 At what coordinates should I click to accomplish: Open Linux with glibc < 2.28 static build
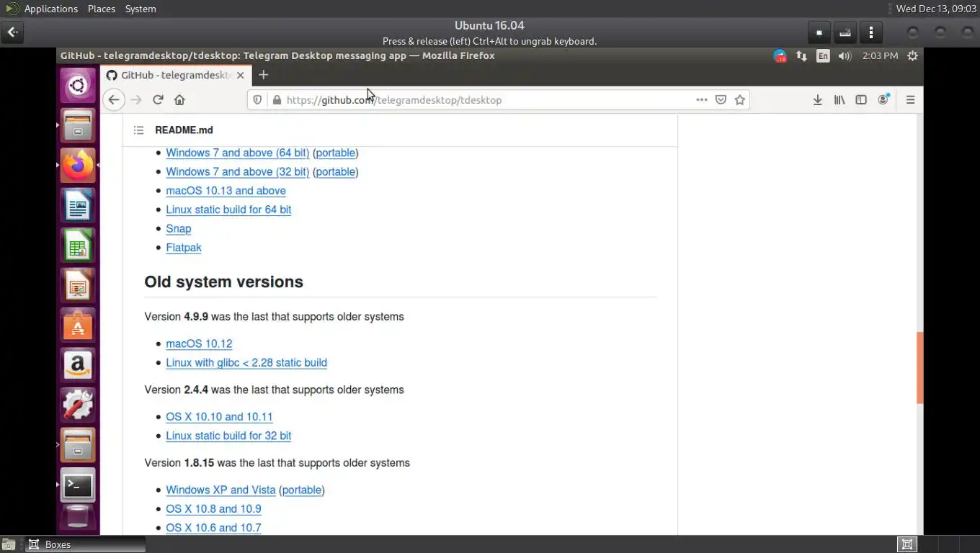point(246,363)
